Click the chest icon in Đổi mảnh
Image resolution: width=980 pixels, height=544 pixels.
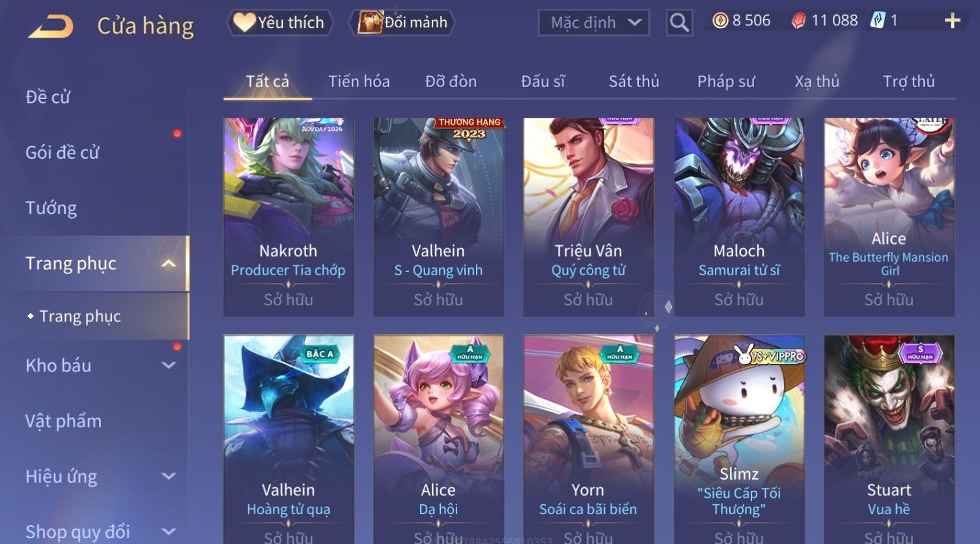click(x=369, y=22)
